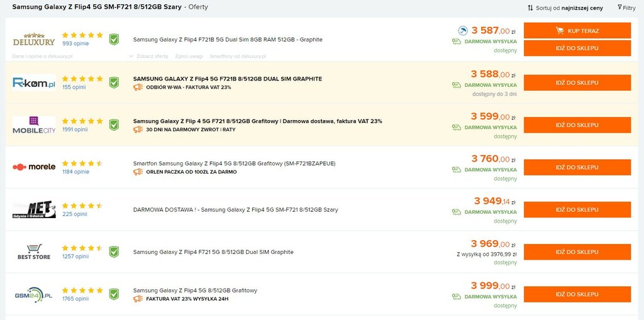
Task: Click the price 3 949,14 zł
Action: coord(495,201)
